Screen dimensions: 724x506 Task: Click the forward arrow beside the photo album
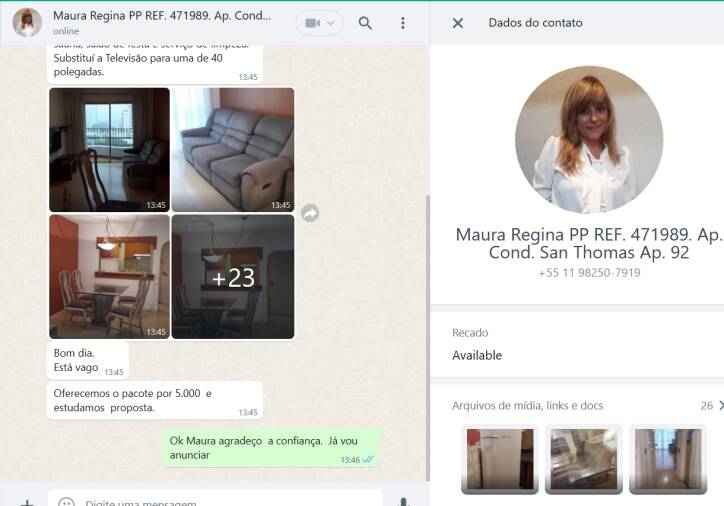tap(310, 213)
